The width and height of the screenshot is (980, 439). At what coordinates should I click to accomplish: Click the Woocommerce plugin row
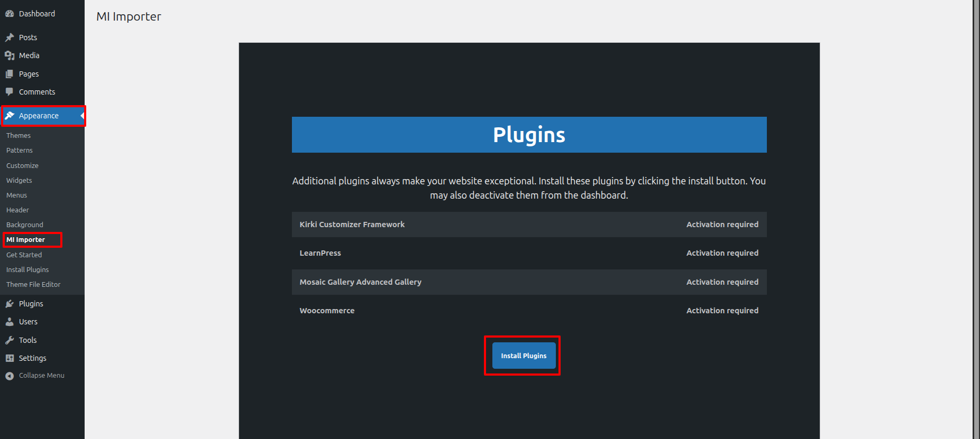[x=529, y=311]
